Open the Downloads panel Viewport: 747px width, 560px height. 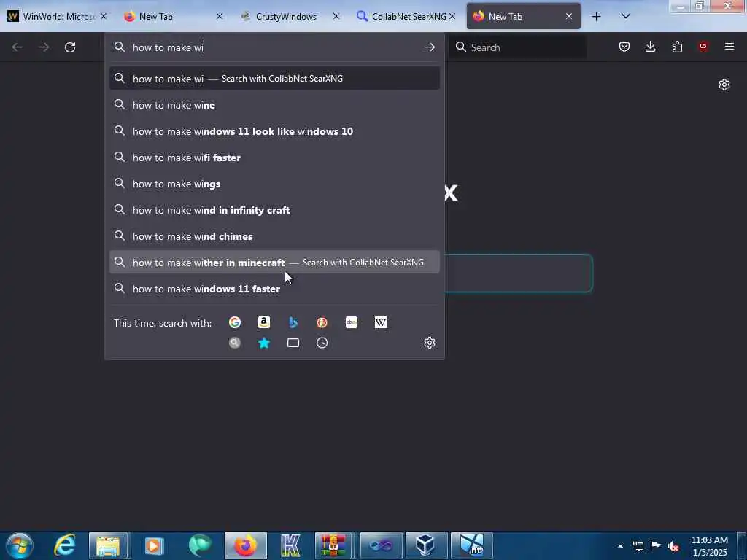click(650, 47)
